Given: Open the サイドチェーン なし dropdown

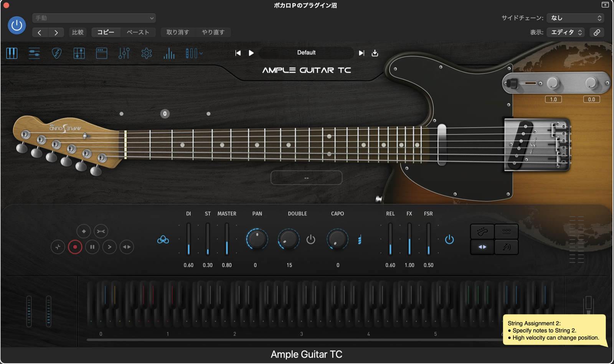Looking at the screenshot, I should [575, 18].
